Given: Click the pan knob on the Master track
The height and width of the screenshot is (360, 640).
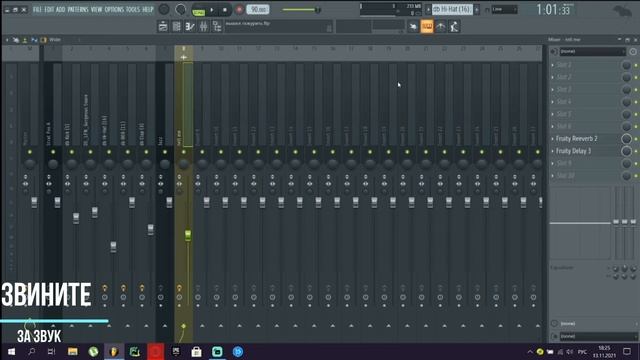Looking at the screenshot, I should click(29, 164).
